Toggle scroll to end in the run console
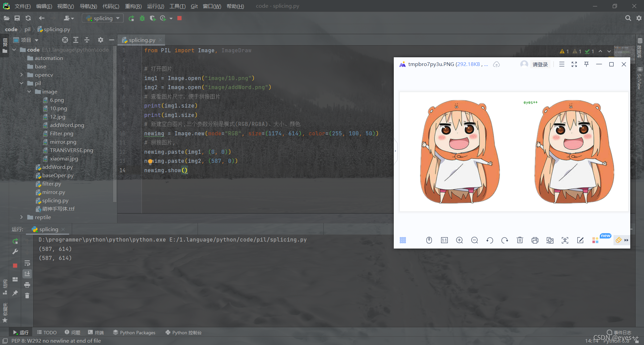The height and width of the screenshot is (345, 644). (x=27, y=274)
